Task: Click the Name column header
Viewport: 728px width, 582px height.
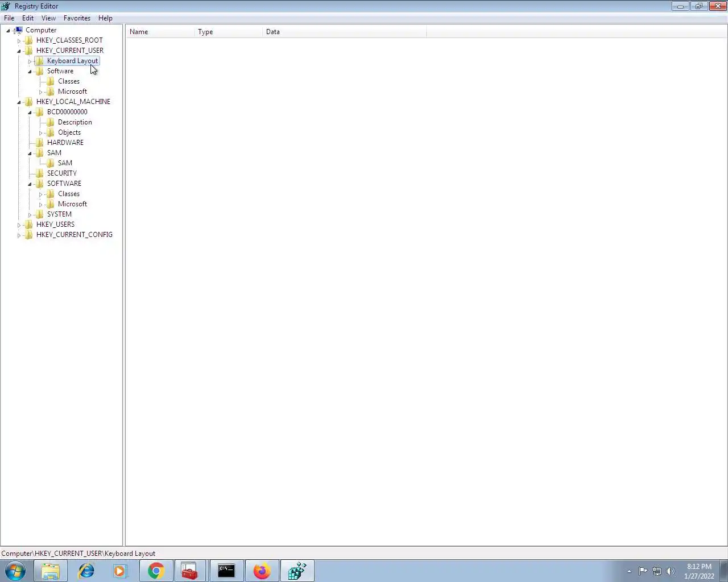Action: [160, 32]
